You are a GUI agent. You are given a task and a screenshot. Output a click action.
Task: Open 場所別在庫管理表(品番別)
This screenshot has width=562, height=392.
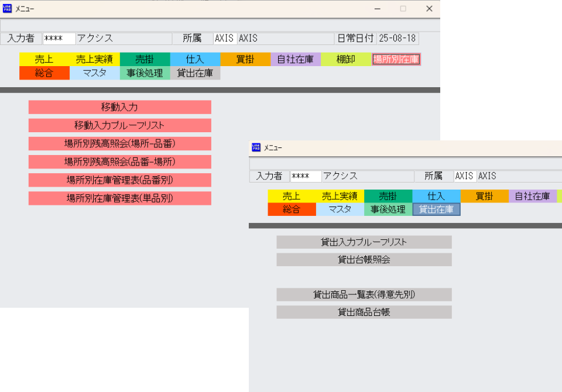119,180
